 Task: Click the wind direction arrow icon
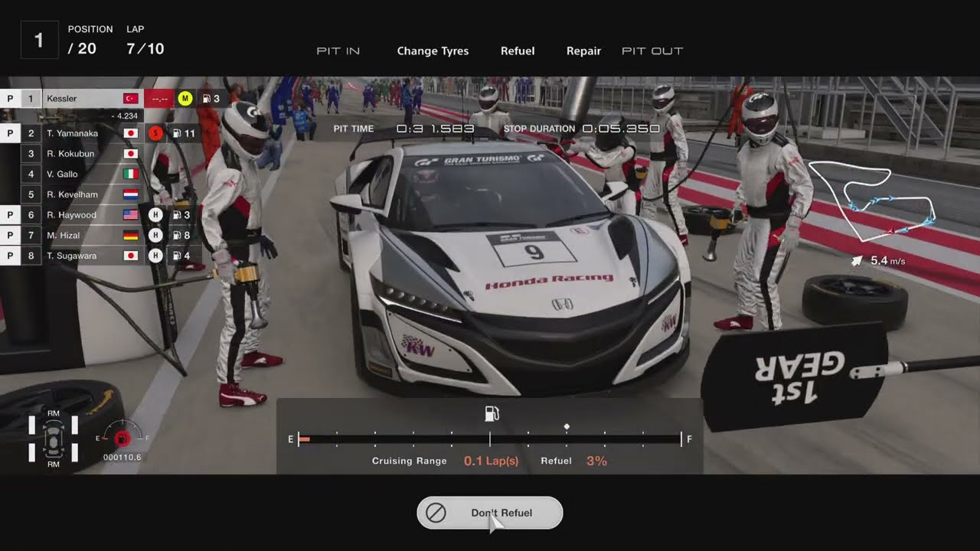pos(858,261)
